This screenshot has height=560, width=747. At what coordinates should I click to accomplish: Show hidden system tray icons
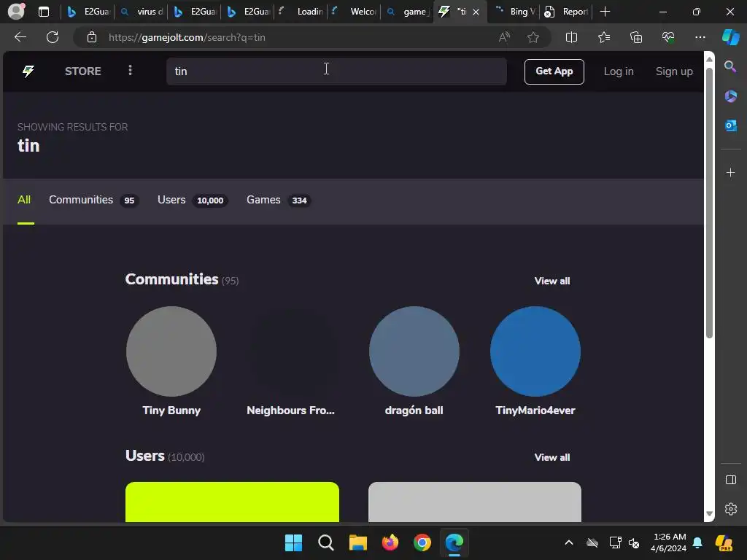(x=569, y=542)
